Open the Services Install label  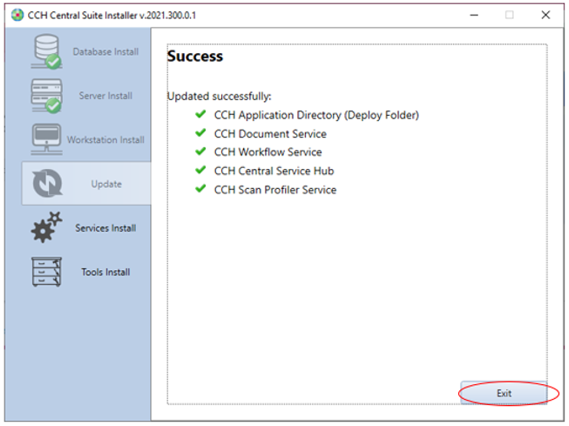[106, 228]
